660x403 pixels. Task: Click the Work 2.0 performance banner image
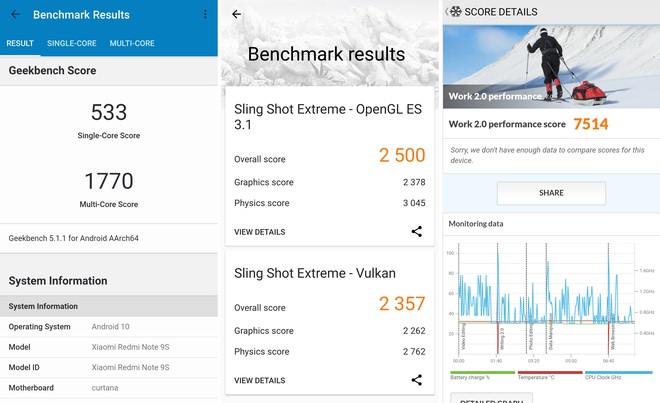[x=551, y=67]
